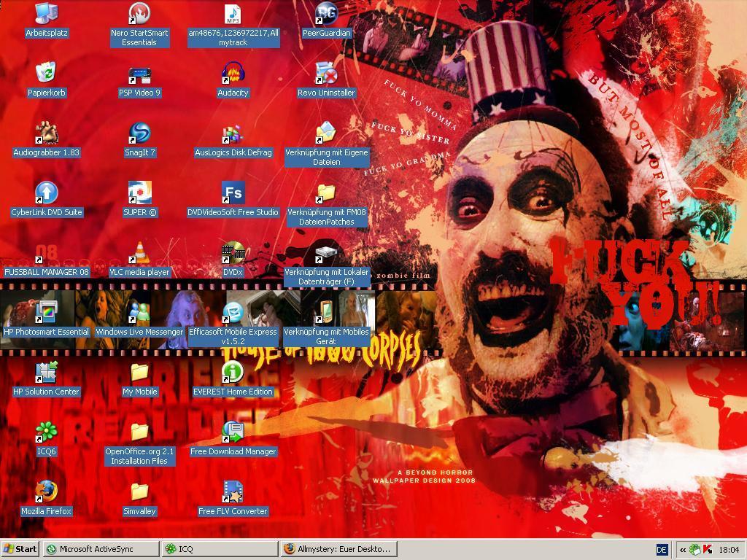
Task: Open the Arbeitsplatz desktop icon
Action: click(47, 14)
